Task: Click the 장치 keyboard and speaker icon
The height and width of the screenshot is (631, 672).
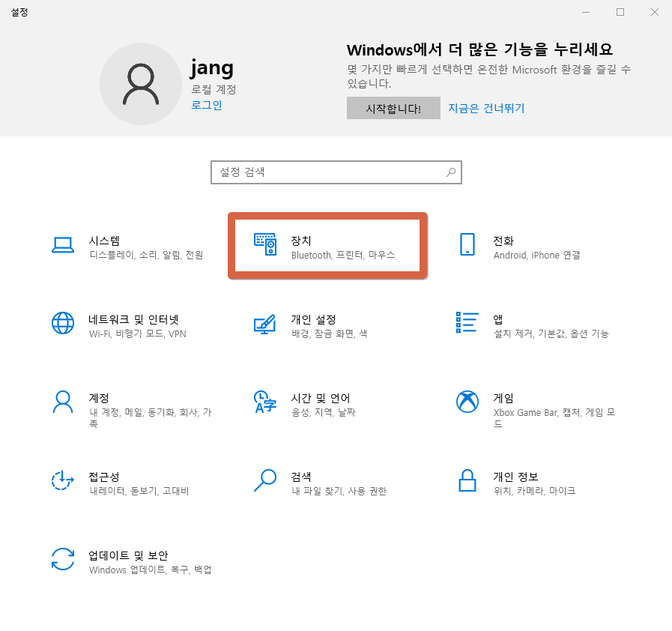Action: (x=265, y=244)
